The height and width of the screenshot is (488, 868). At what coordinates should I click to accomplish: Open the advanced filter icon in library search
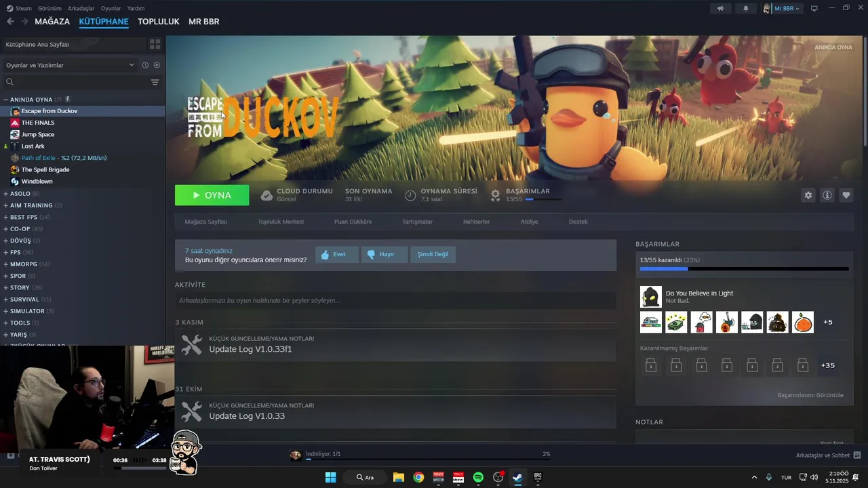[x=155, y=82]
